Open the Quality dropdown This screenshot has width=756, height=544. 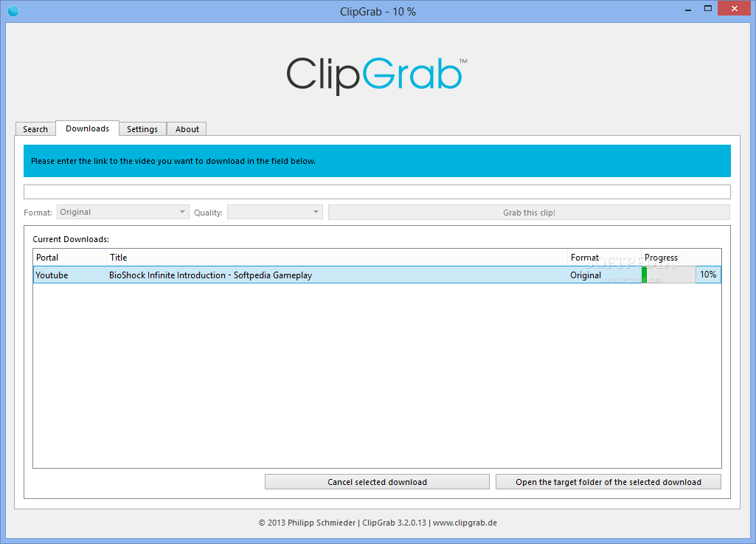(275, 212)
